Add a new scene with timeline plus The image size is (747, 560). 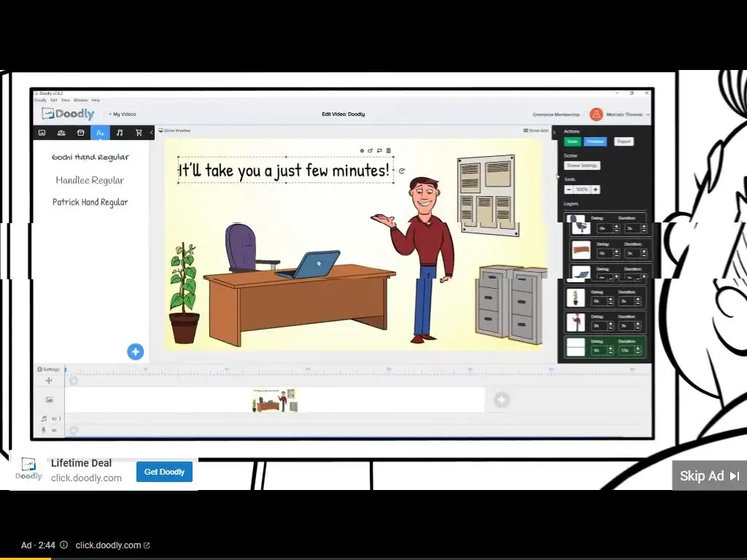click(x=501, y=400)
